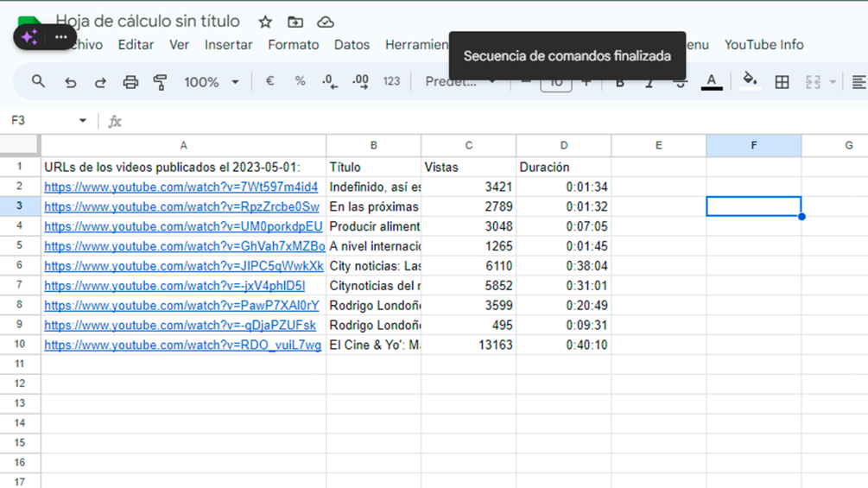
Task: Open the Editar menu
Action: tap(136, 45)
